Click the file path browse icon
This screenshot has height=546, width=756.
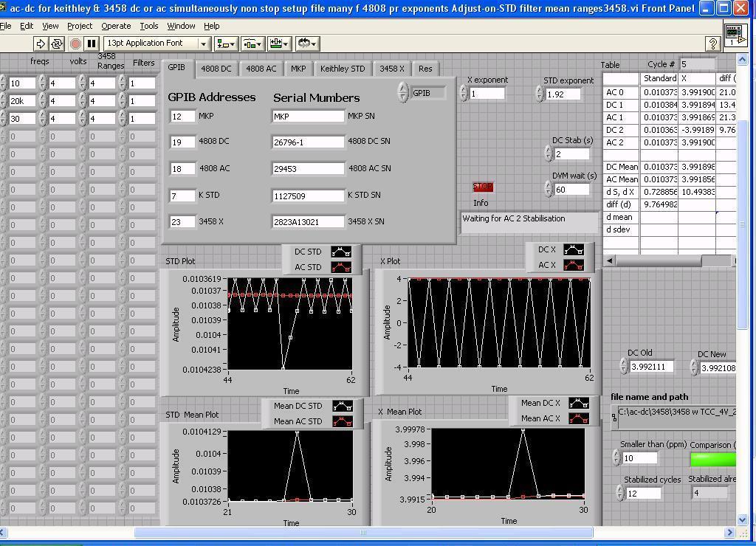click(614, 418)
